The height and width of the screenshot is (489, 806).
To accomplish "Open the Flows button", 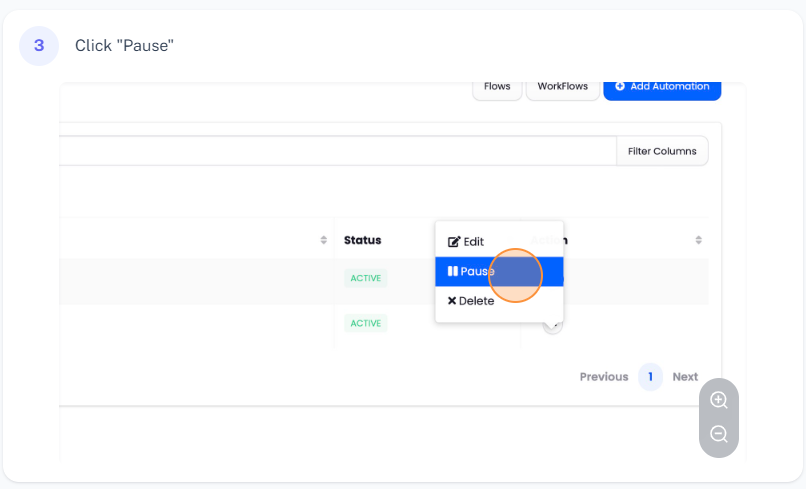I will 497,87.
